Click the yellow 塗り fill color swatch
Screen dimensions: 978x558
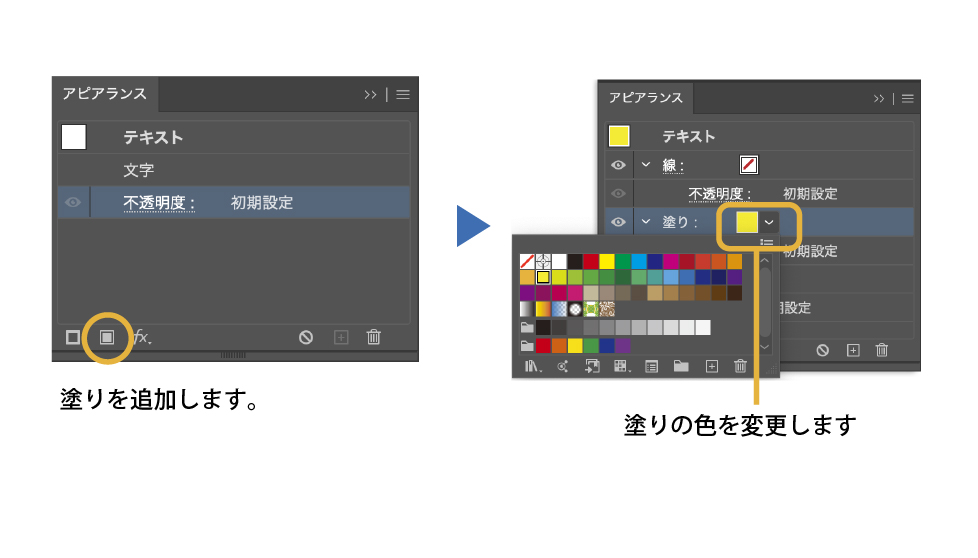click(747, 222)
